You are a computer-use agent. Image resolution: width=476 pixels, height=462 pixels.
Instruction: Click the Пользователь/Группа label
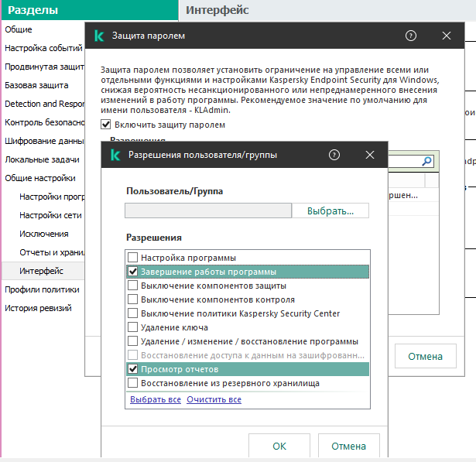pyautogui.click(x=175, y=191)
